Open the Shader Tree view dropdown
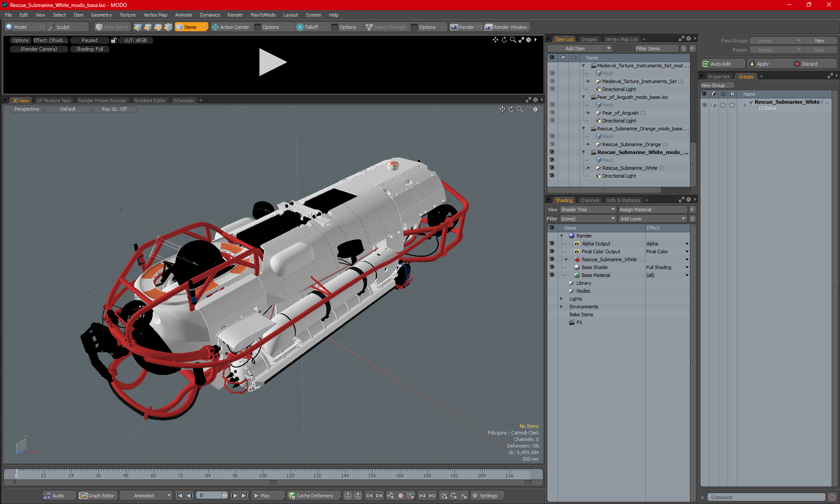Screen dimensions: 840x504 pyautogui.click(x=588, y=210)
